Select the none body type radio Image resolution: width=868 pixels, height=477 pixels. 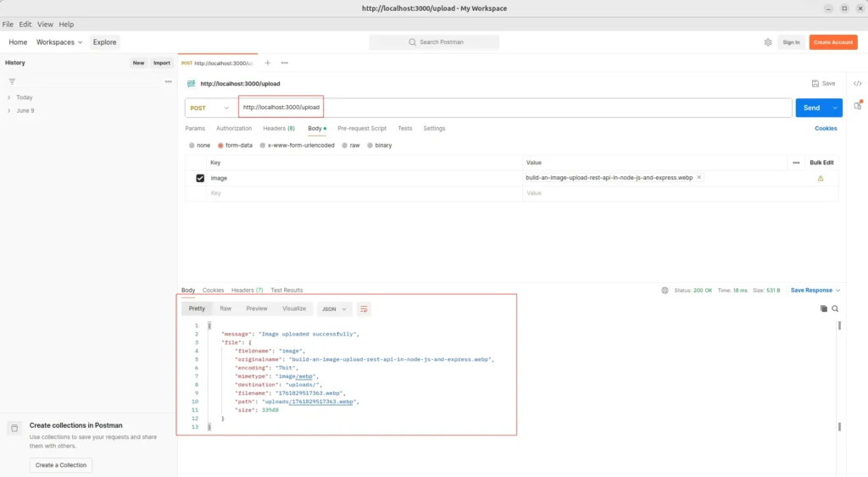(192, 146)
